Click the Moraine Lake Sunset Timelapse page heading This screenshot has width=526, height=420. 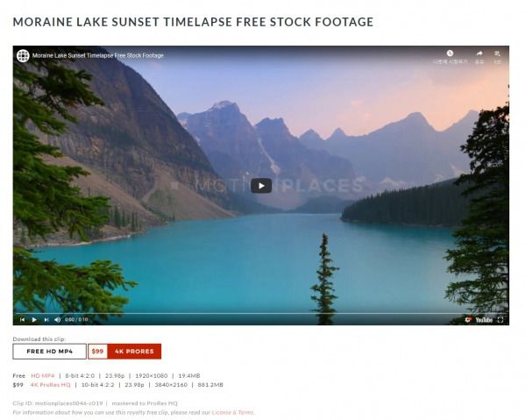193,22
